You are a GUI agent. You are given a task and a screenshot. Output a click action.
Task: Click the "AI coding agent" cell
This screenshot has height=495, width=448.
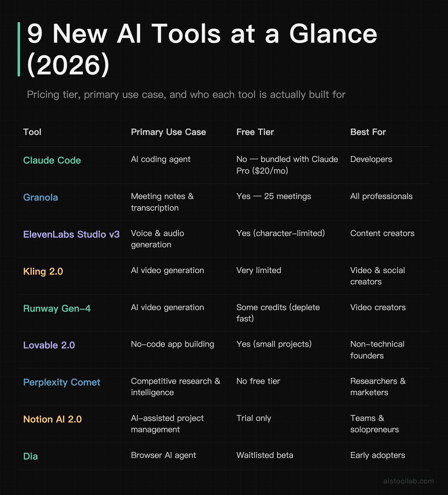161,159
